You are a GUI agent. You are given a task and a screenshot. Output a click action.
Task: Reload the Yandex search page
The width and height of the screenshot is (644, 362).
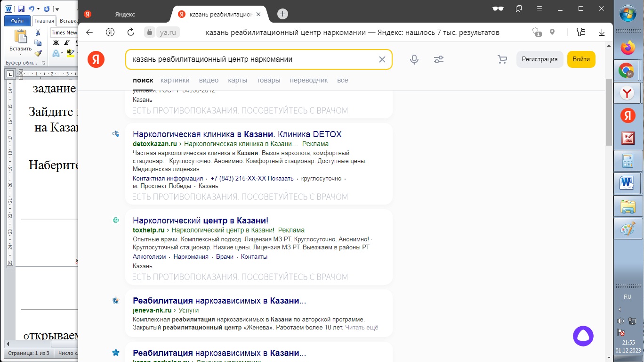click(x=131, y=32)
